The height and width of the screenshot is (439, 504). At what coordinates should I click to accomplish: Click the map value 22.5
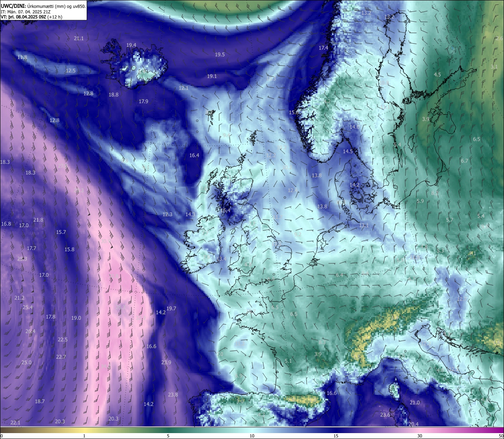pos(63,340)
